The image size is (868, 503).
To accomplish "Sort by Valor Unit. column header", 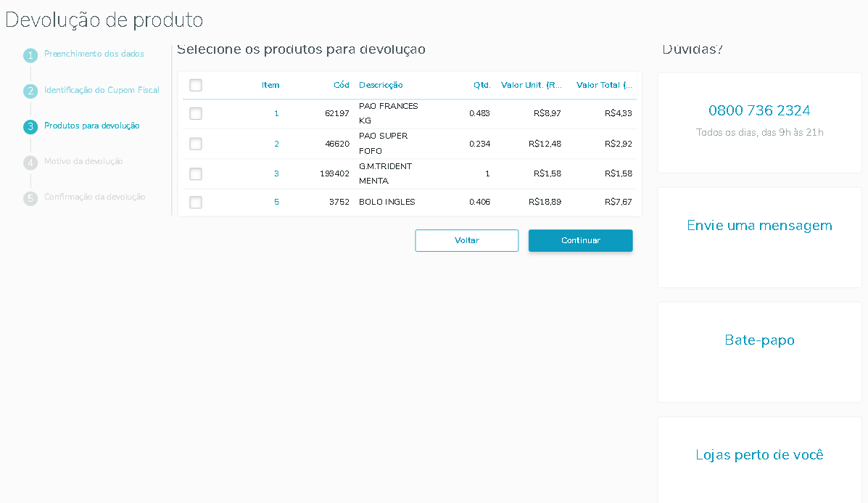I will click(x=532, y=85).
